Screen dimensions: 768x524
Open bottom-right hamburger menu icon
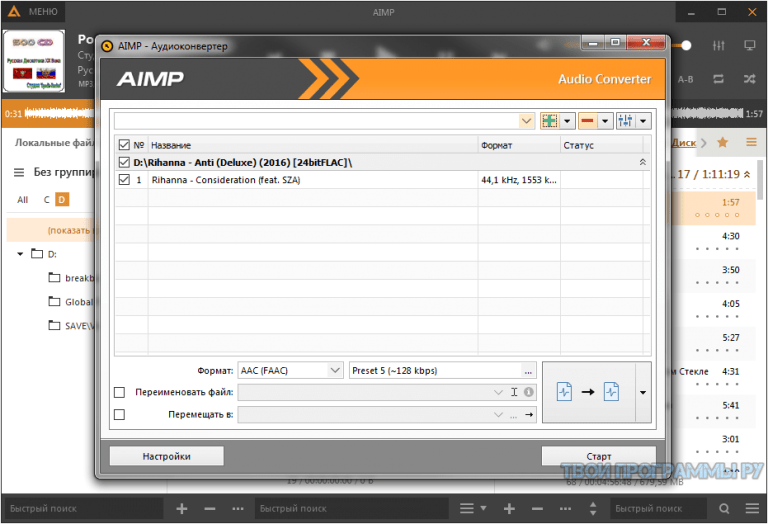tap(752, 508)
